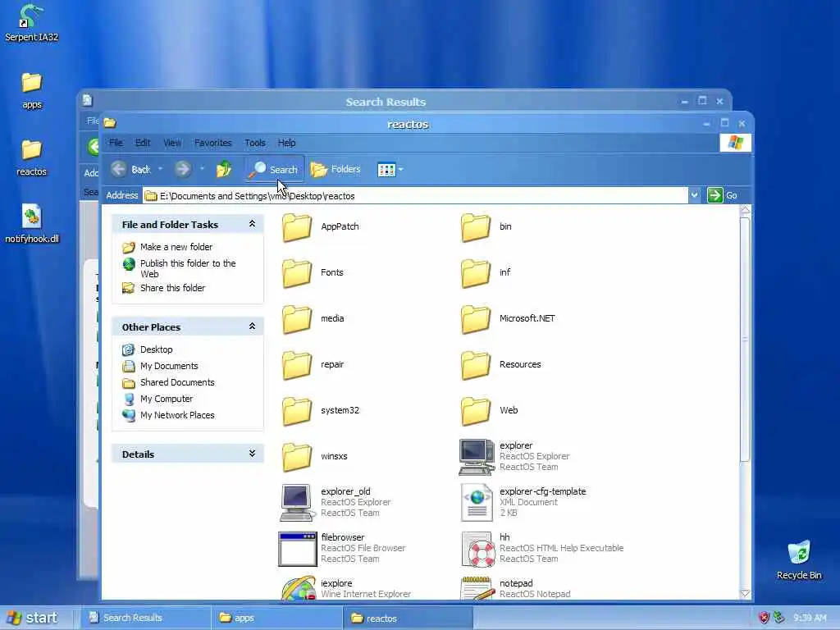Select the winsxs folder
The image size is (840, 630).
pyautogui.click(x=314, y=456)
